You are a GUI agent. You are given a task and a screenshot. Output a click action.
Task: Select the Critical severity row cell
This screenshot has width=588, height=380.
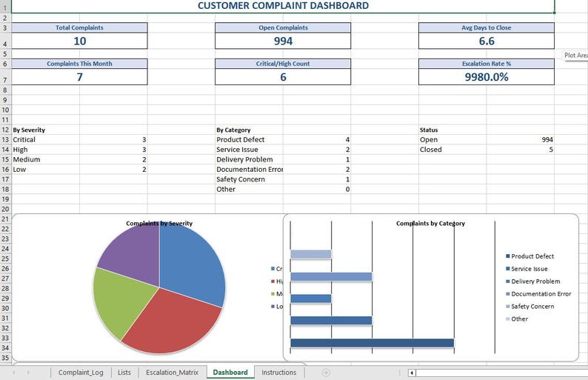45,139
